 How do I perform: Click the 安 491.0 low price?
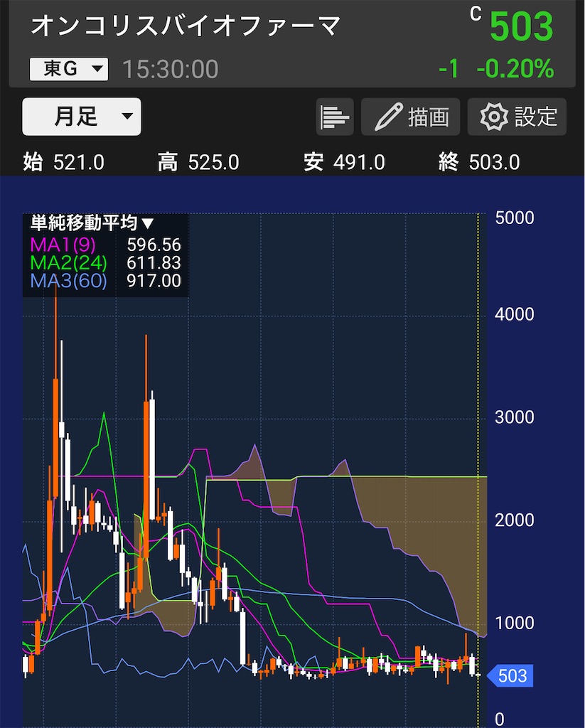click(x=344, y=162)
